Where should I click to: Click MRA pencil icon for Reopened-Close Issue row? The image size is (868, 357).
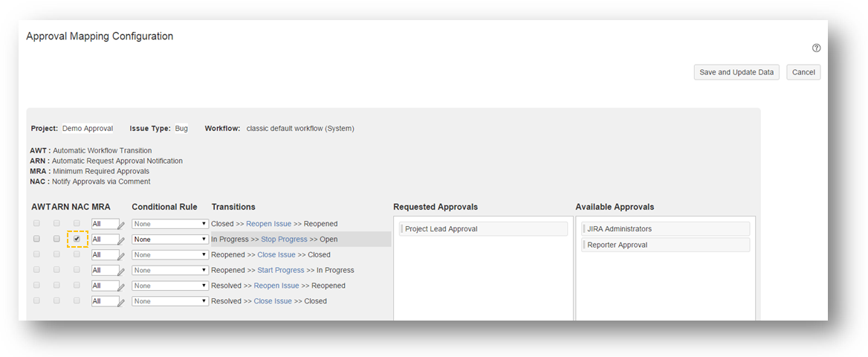point(121,256)
